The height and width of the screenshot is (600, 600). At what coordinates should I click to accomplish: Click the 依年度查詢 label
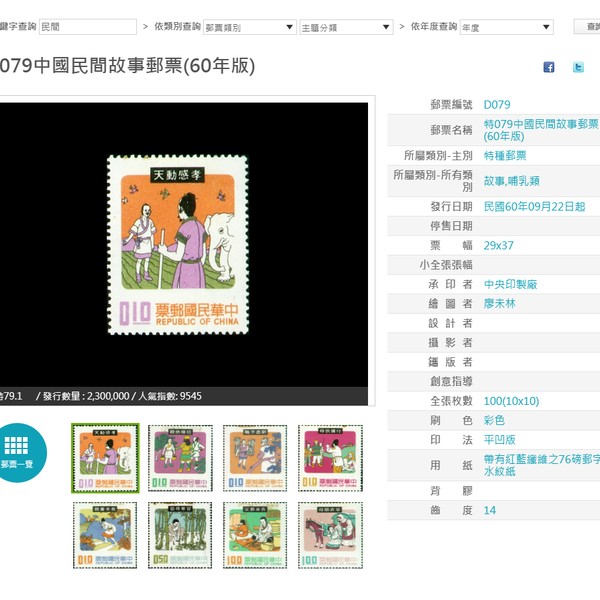(434, 26)
